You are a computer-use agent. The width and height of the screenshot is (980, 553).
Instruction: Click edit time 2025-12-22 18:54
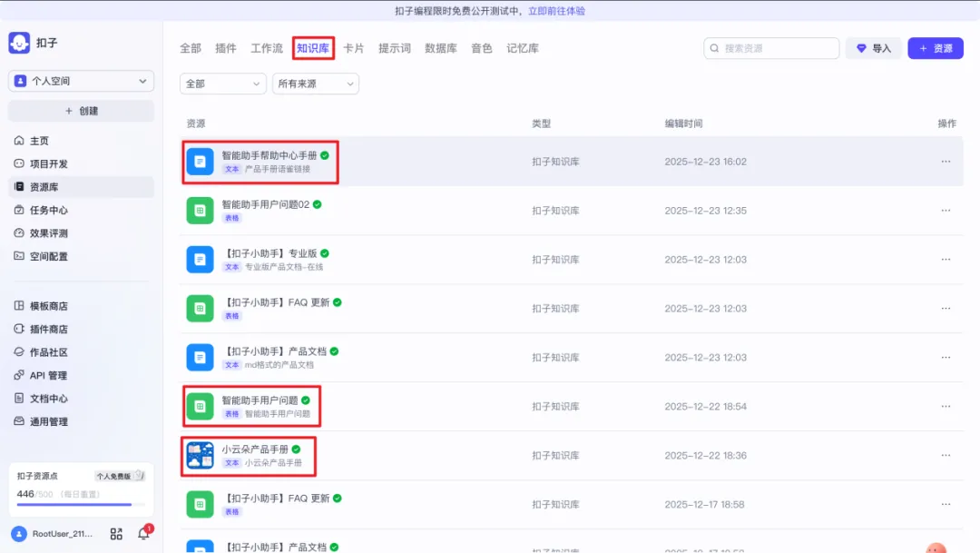706,407
